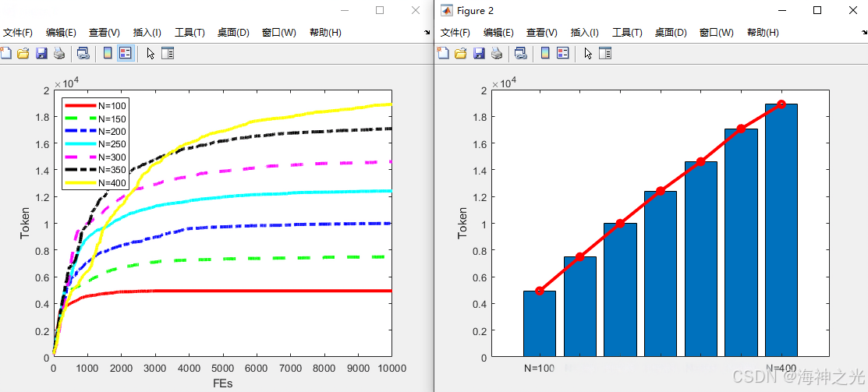Screen dimensions: 868x392
Task: Click Insert Colorbar icon in Figure 2 toolbar
Action: (x=545, y=53)
